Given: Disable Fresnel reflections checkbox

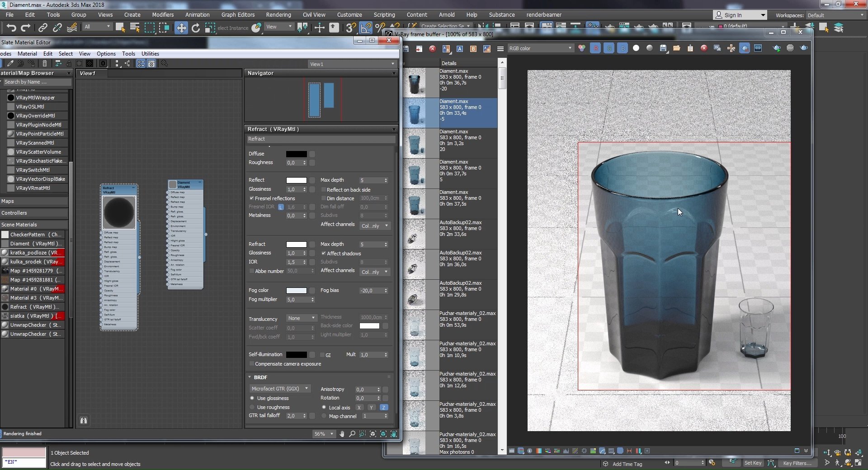Looking at the screenshot, I should coord(252,198).
